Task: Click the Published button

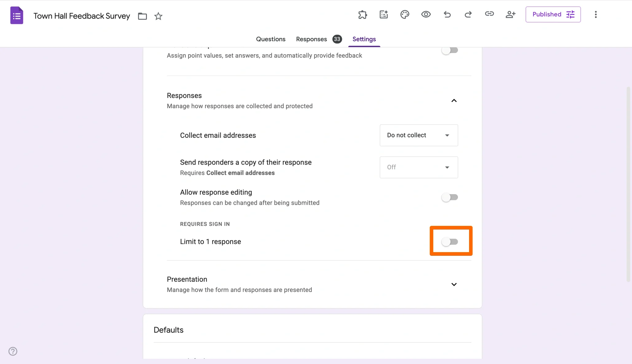Action: pos(553,14)
